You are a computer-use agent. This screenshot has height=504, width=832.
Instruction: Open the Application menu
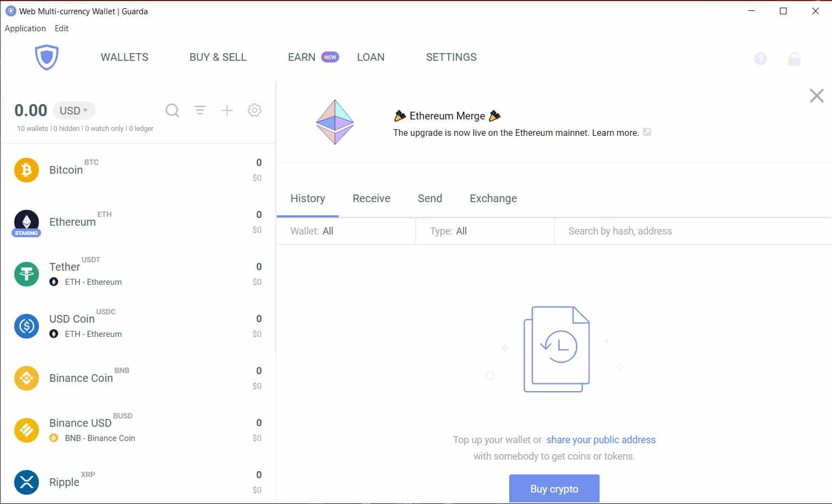pyautogui.click(x=25, y=28)
